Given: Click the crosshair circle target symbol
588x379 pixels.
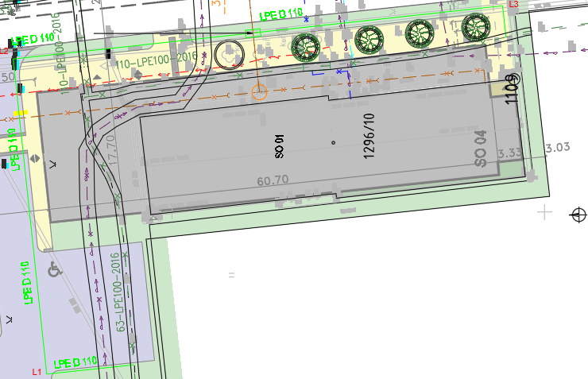Looking at the screenshot, I should pos(578,214).
